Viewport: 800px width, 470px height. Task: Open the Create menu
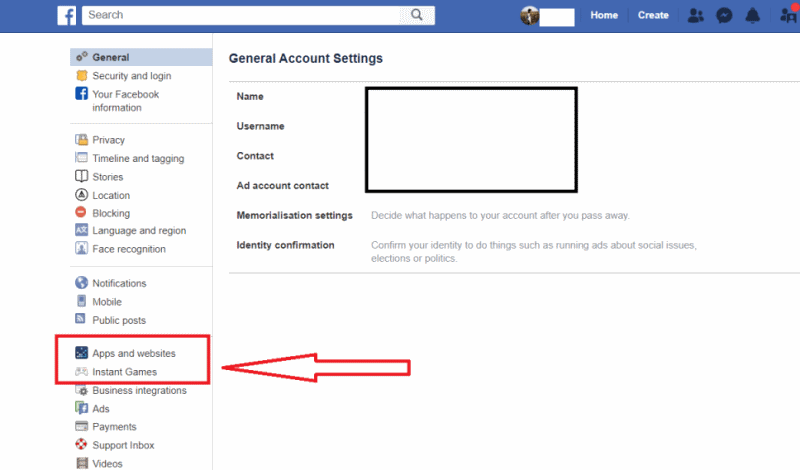point(653,15)
